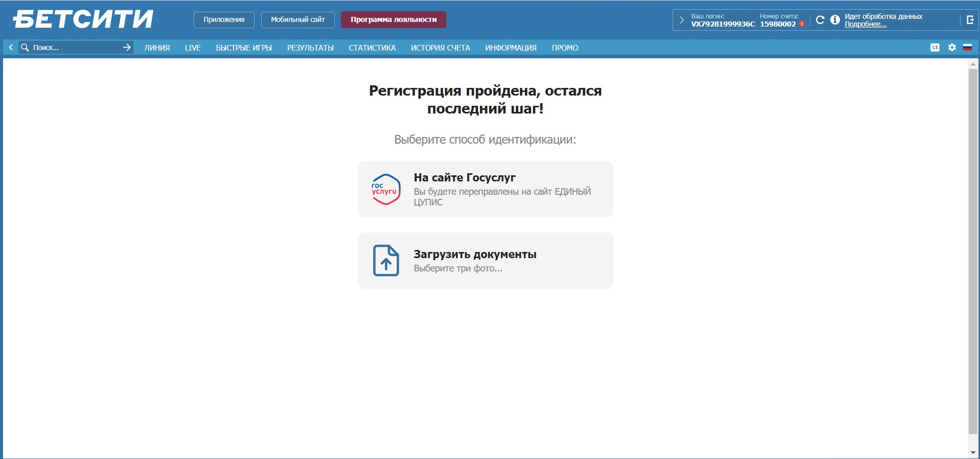Open the ЛИНИЯ menu item

(157, 48)
